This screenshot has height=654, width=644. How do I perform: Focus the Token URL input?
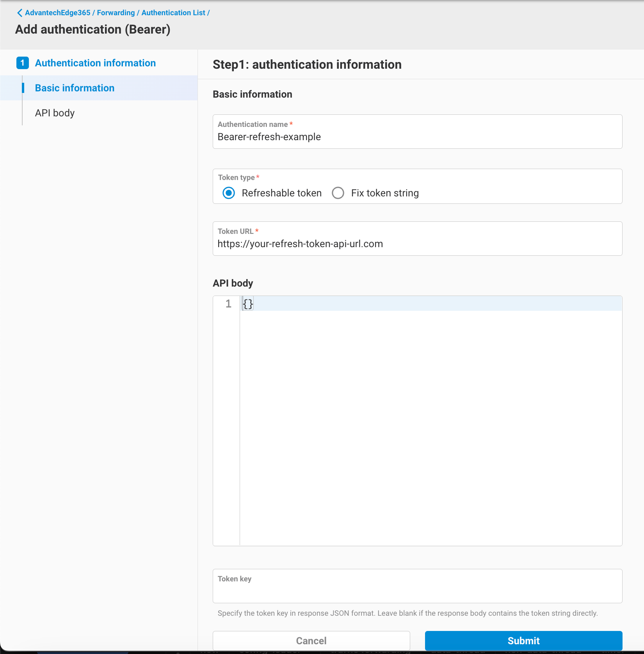pyautogui.click(x=417, y=244)
